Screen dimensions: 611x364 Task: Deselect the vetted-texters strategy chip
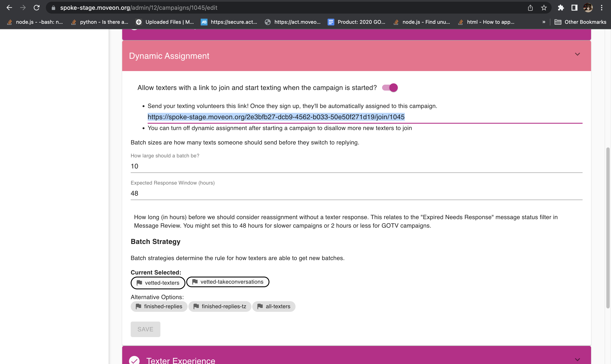pyautogui.click(x=158, y=283)
